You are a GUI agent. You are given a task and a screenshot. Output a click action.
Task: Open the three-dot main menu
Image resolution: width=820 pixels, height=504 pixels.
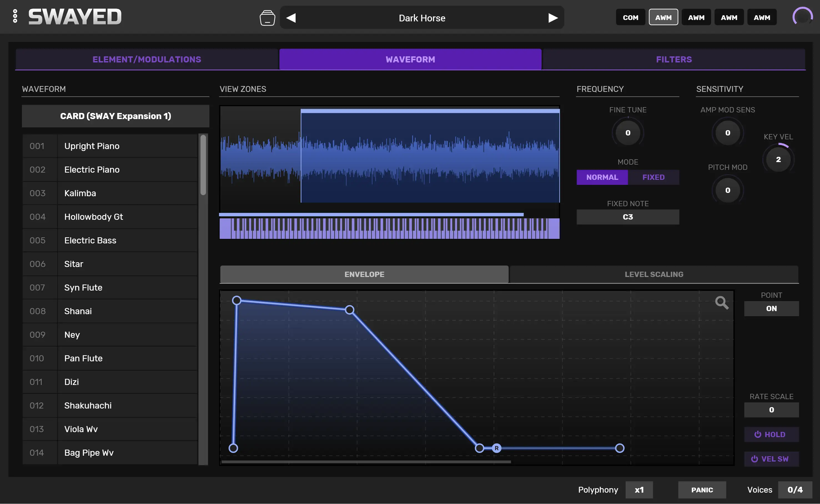pos(15,16)
